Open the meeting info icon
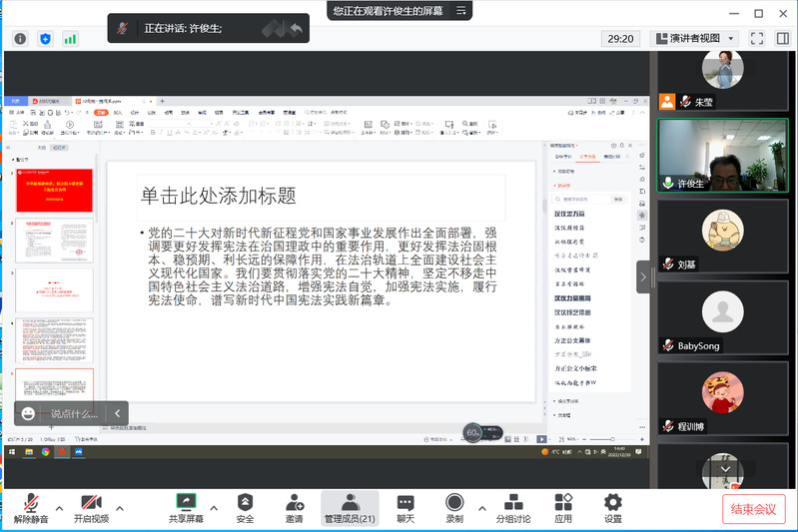 point(19,39)
